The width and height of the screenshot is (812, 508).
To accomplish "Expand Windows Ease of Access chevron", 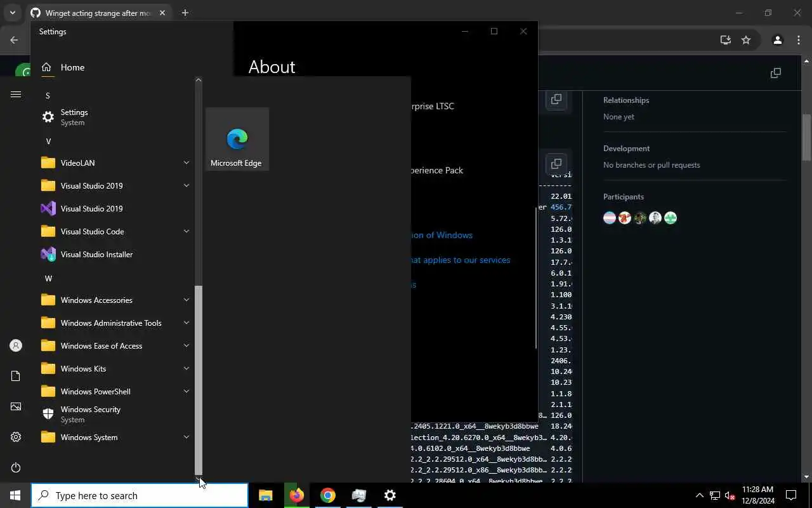I will click(187, 345).
